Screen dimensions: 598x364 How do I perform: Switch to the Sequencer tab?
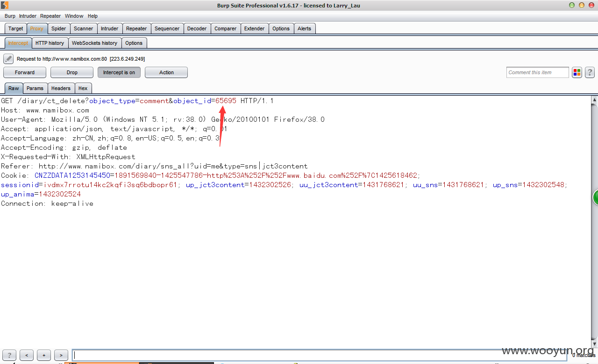point(167,28)
